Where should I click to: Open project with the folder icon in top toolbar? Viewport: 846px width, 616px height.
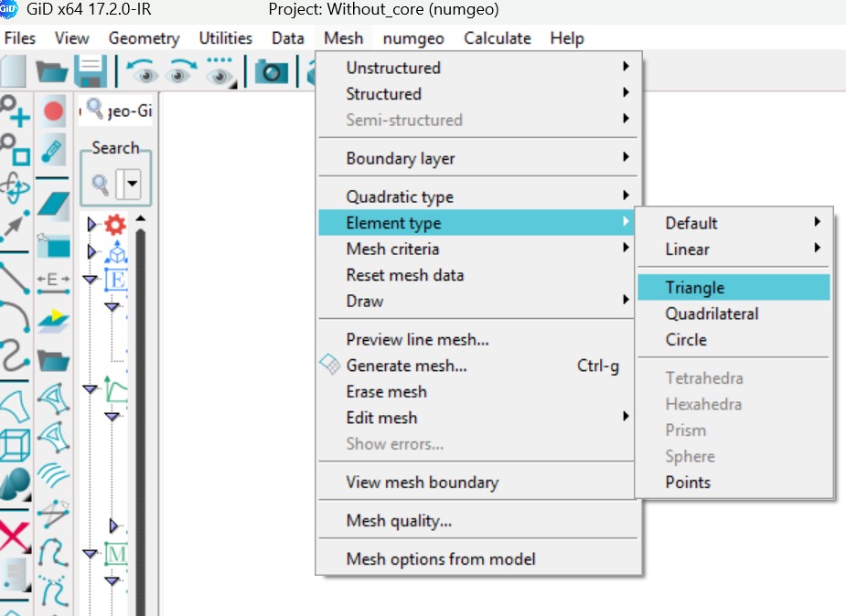(x=52, y=71)
